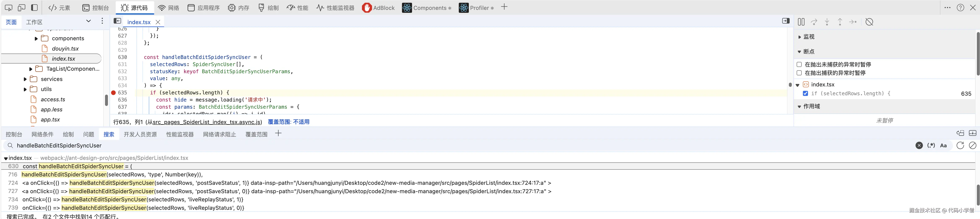Viewport: 980px width, 219px height.
Task: Open the AdBlock panel tab
Action: tap(378, 8)
